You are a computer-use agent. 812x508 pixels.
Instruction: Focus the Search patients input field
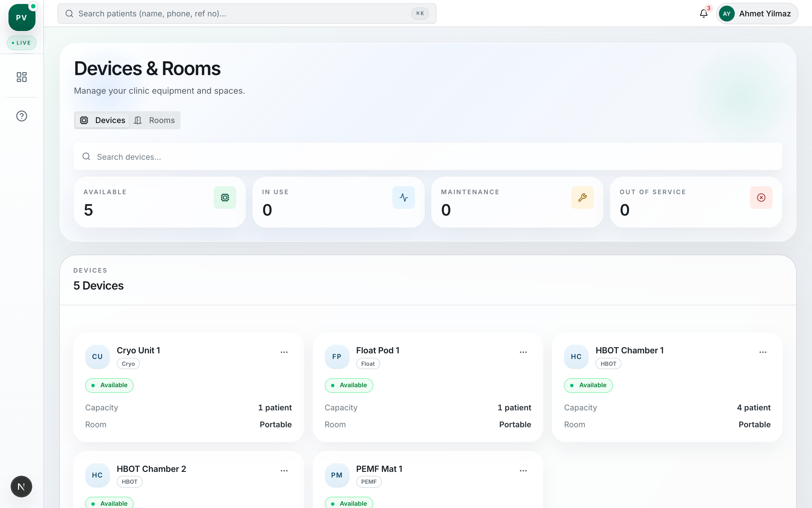pyautogui.click(x=247, y=14)
